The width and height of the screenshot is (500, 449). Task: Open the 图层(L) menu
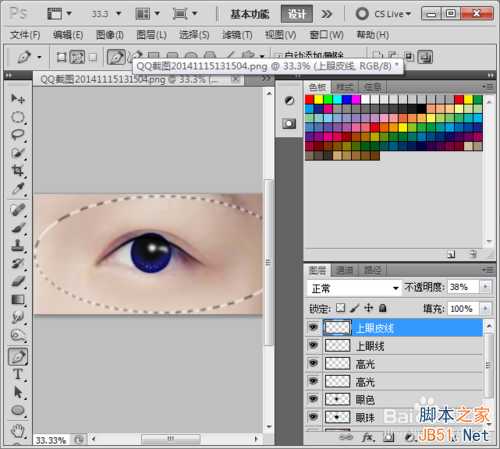click(x=152, y=35)
